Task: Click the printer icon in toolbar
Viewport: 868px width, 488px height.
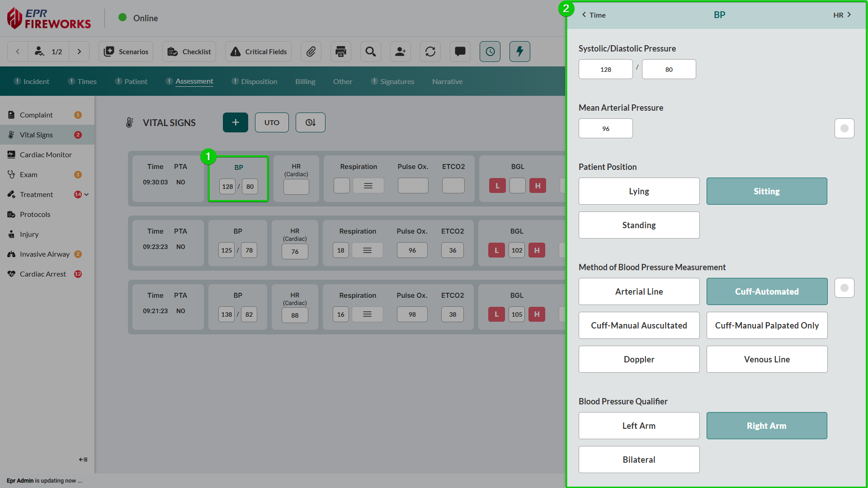Action: coord(341,52)
